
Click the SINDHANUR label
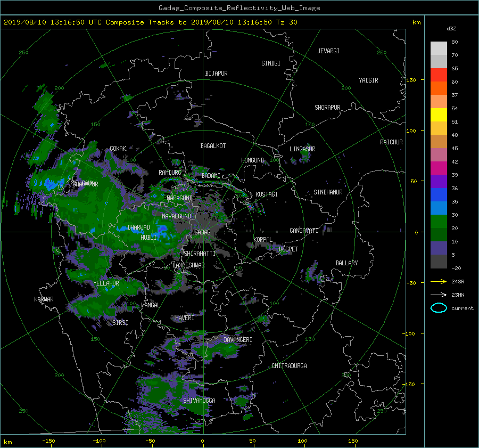click(x=328, y=192)
